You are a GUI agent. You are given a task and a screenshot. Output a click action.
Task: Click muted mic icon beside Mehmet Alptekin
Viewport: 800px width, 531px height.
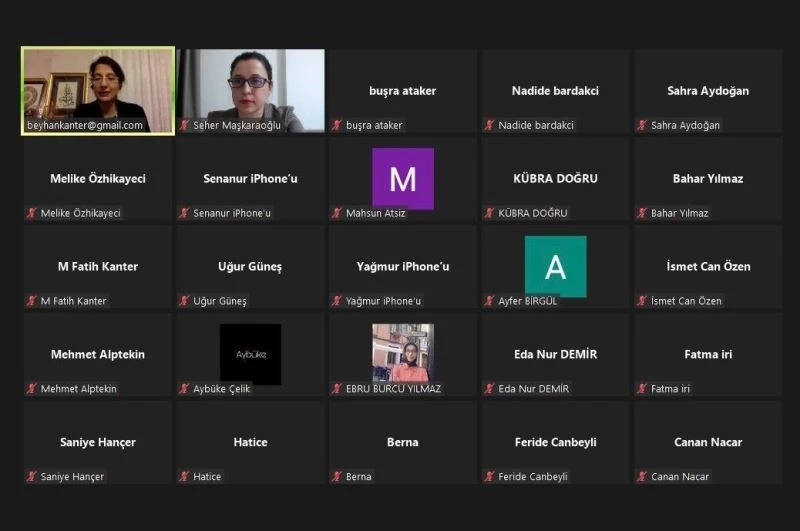pos(32,389)
